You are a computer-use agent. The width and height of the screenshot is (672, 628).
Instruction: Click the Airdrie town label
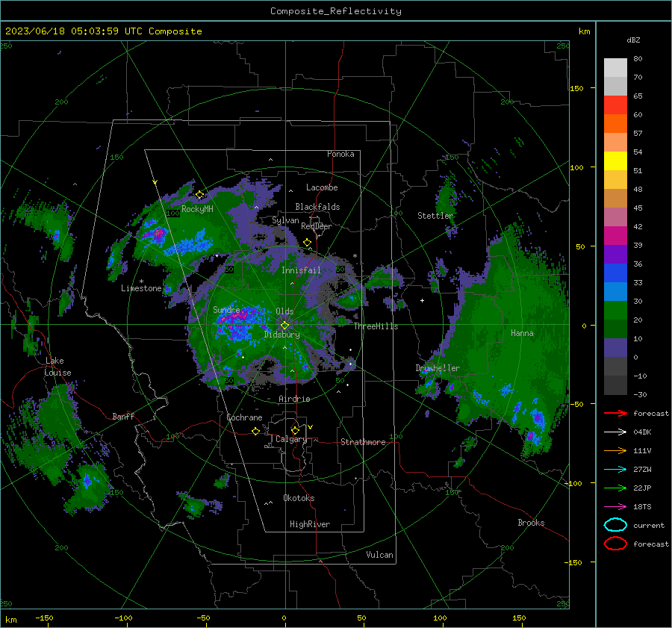[294, 399]
